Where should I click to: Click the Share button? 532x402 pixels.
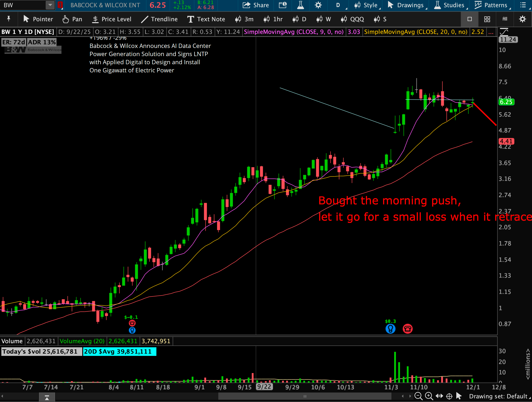click(x=256, y=5)
